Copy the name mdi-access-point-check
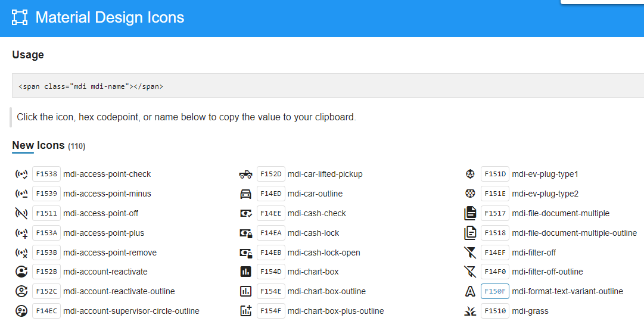The image size is (644, 321). coord(107,174)
